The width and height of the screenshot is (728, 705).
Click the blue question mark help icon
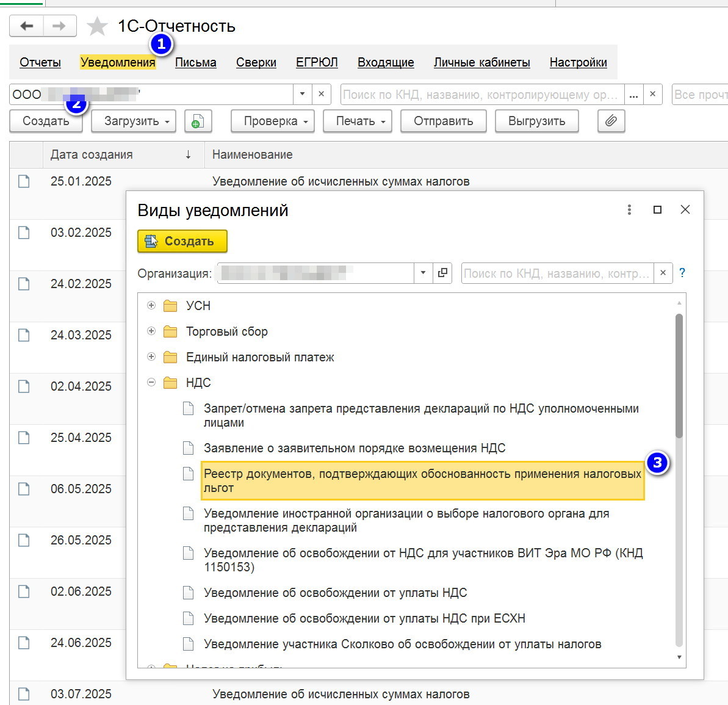click(x=682, y=273)
